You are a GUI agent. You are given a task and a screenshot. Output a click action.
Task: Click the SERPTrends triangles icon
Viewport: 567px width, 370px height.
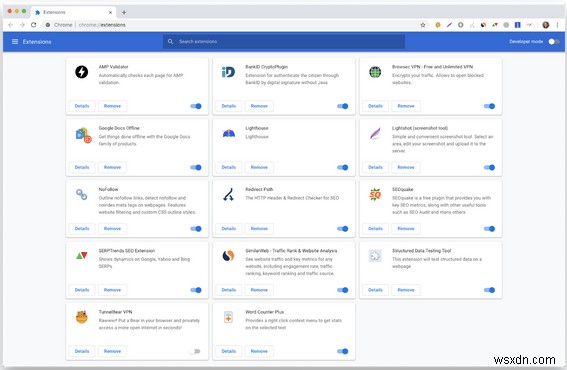(82, 256)
